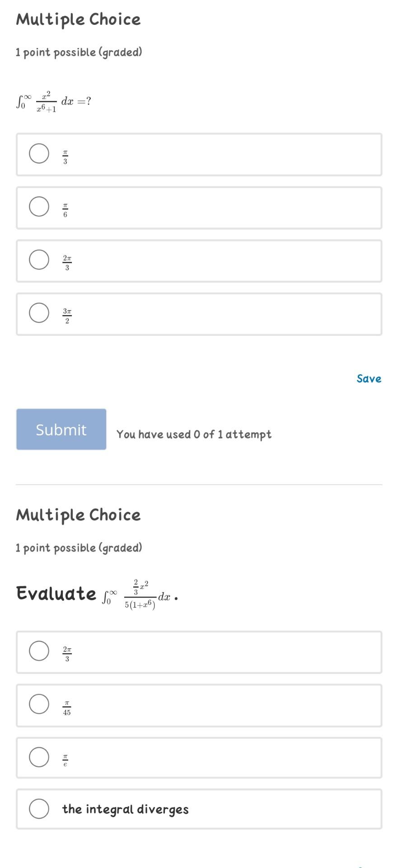
Task: Click the first question's answer box for π/3
Action: point(199,154)
